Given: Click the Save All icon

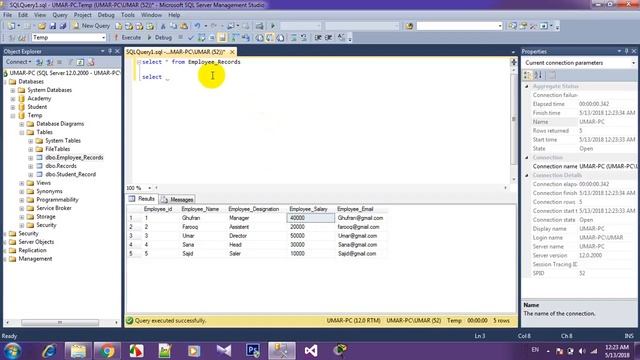Looking at the screenshot, I should point(63,26).
